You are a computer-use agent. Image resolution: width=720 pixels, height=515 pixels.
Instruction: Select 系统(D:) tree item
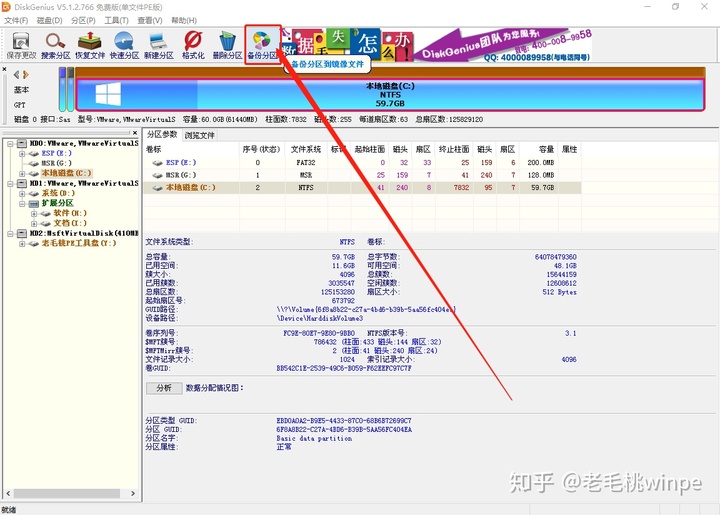[58, 193]
